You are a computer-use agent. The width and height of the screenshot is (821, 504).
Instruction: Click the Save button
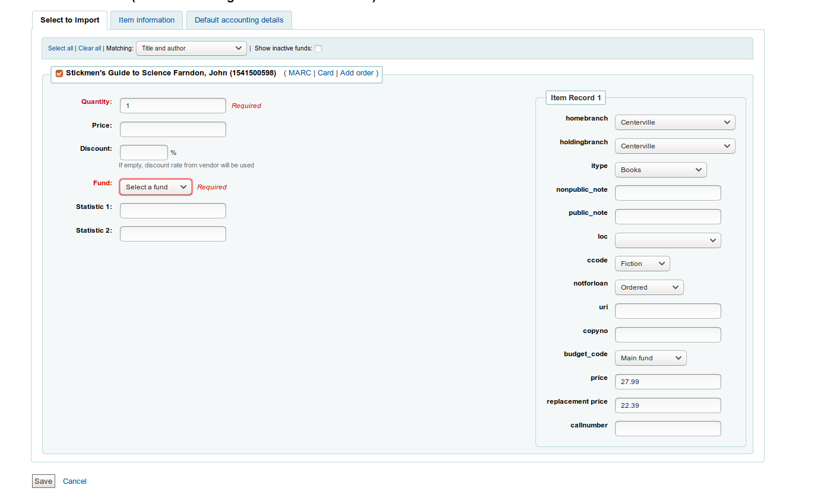tap(43, 481)
